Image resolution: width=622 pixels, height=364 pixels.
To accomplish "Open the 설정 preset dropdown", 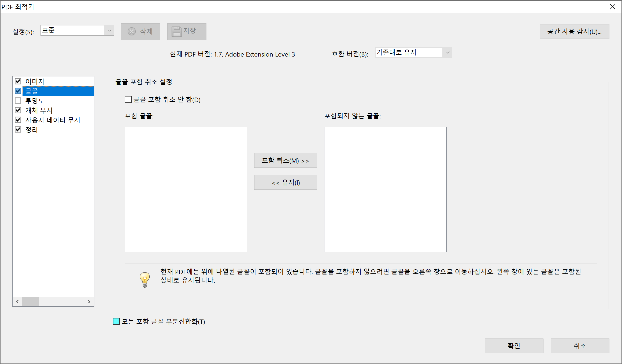I will pyautogui.click(x=109, y=30).
